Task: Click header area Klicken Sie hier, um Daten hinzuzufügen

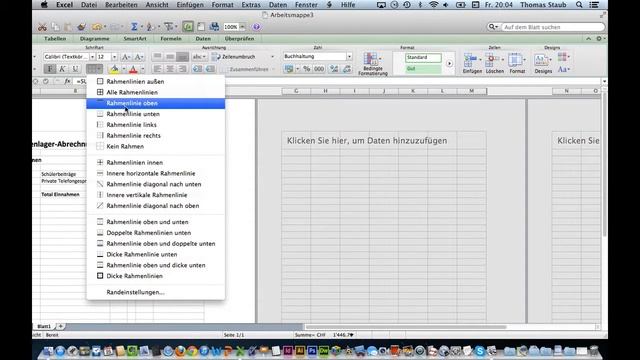Action: 367,141
